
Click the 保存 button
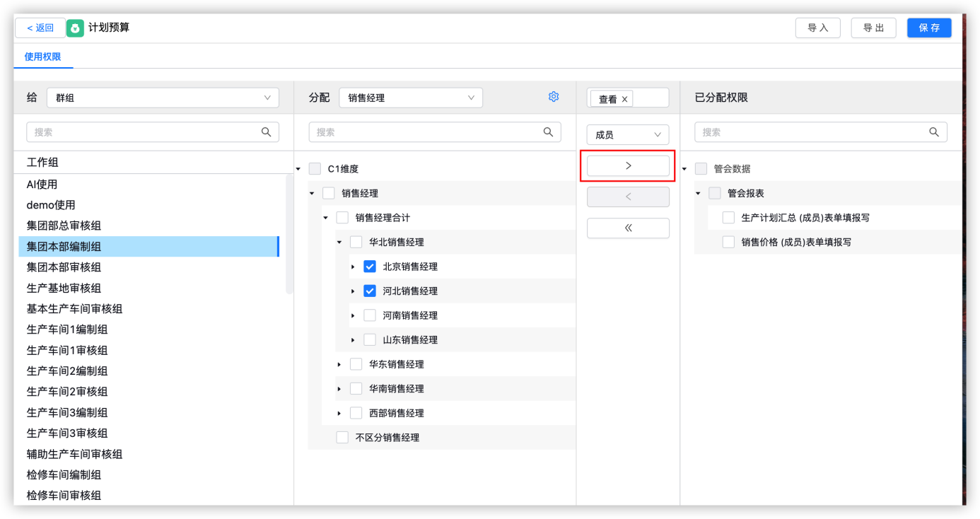(929, 28)
